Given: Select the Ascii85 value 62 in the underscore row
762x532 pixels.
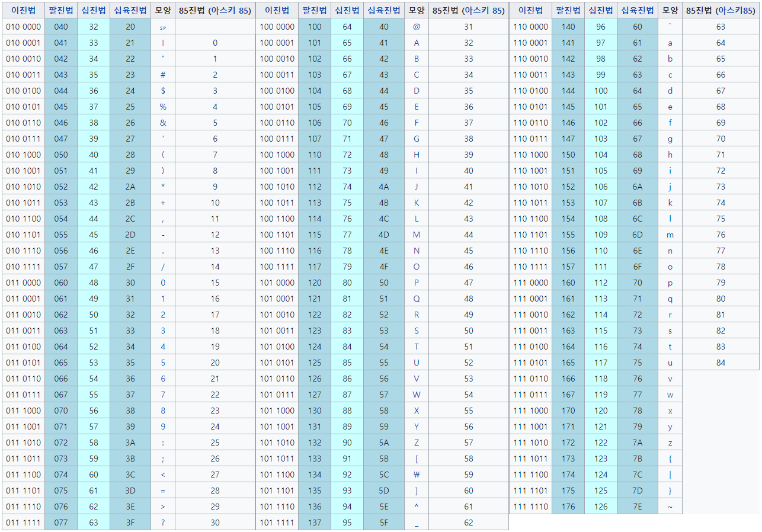Looking at the screenshot, I should click(469, 523).
